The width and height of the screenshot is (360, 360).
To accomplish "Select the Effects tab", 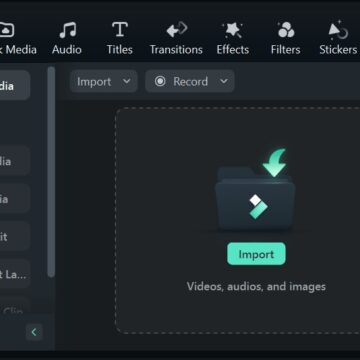I will click(233, 38).
